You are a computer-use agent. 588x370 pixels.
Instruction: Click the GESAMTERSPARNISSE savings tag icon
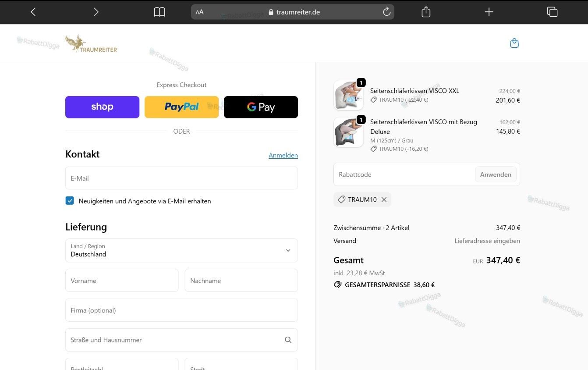[x=337, y=285]
